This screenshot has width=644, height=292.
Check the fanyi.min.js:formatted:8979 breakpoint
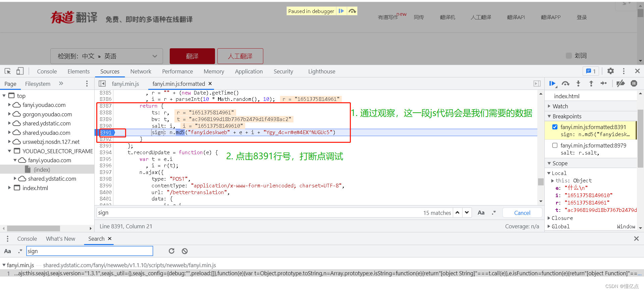coord(555,145)
